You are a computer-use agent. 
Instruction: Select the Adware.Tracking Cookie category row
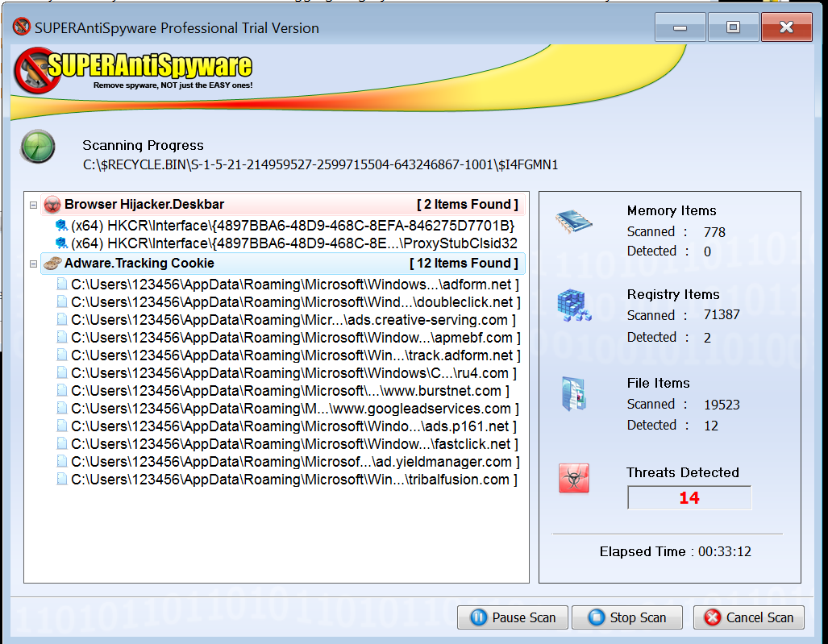pos(283,263)
